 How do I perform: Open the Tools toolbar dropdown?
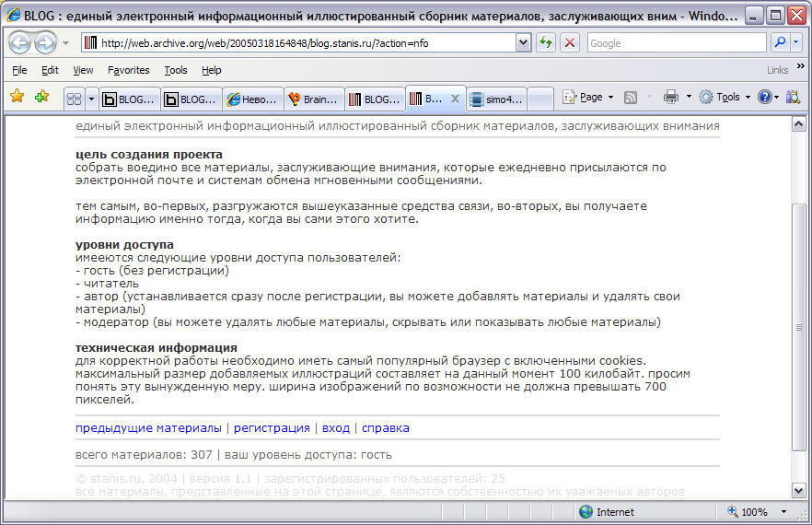[726, 97]
